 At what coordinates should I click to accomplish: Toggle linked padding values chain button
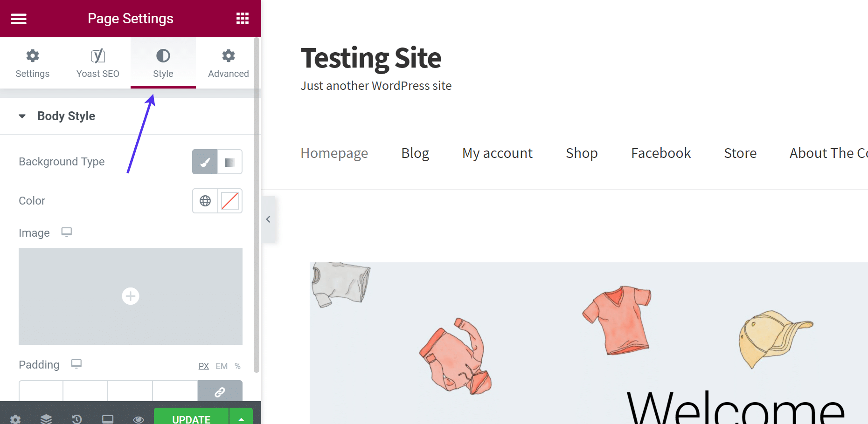tap(220, 391)
